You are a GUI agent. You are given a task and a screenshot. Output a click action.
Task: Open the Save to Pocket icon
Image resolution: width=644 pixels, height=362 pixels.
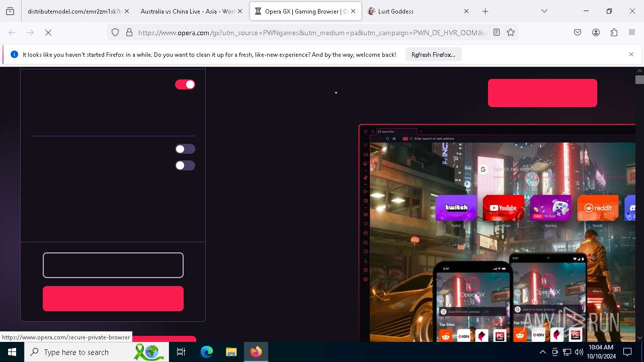[x=578, y=32]
